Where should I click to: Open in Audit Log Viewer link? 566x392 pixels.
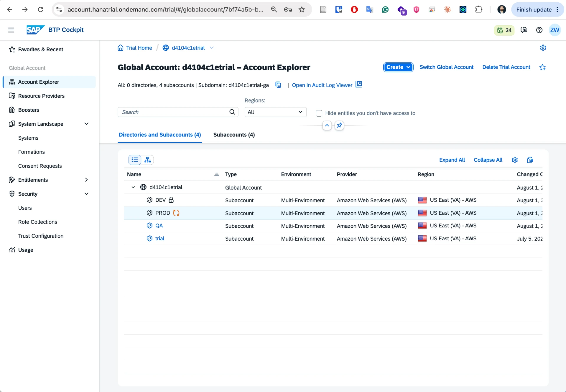327,85
